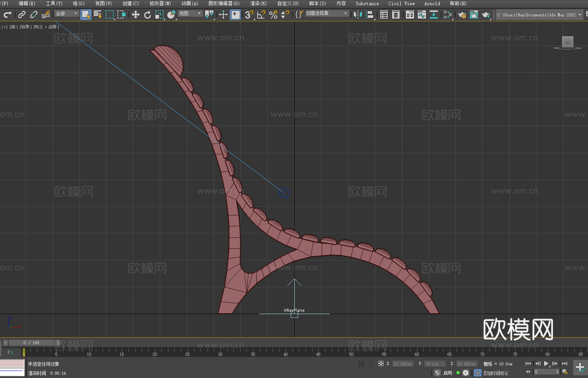Open the Schematic View icon
The height and width of the screenshot is (378, 588).
pyautogui.click(x=434, y=14)
